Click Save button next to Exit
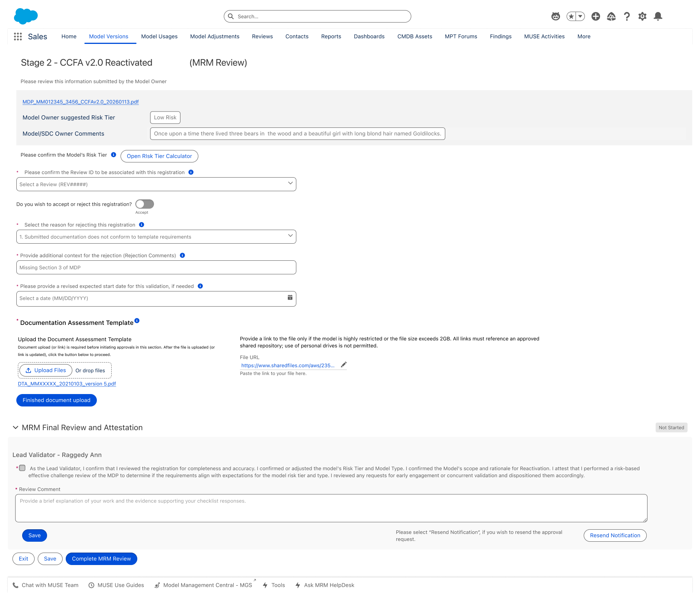 [50, 559]
